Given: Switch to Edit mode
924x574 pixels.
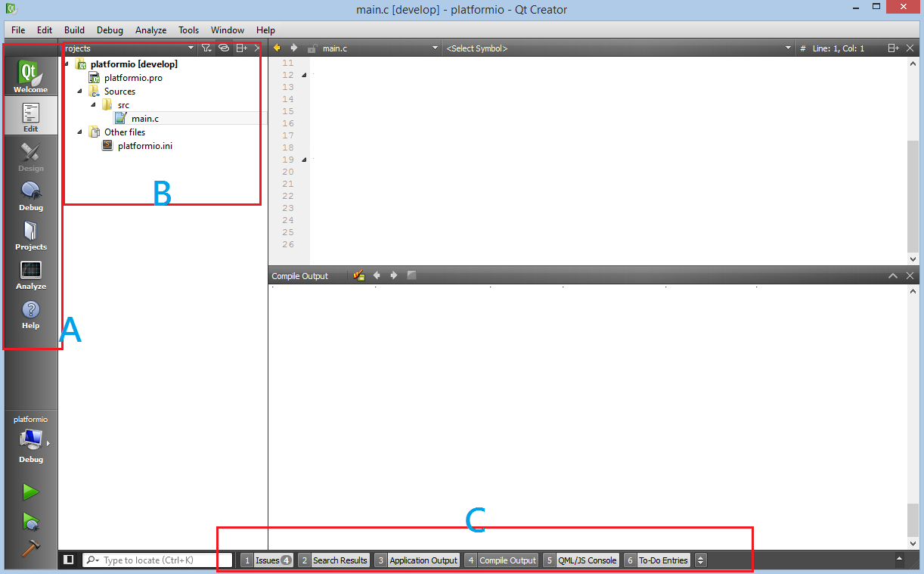Looking at the screenshot, I should coord(30,116).
